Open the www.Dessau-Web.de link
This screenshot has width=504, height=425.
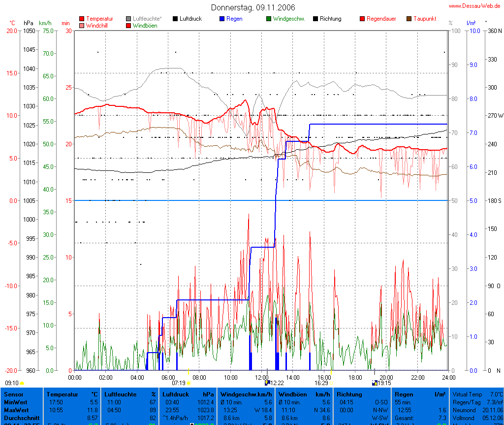(x=474, y=6)
